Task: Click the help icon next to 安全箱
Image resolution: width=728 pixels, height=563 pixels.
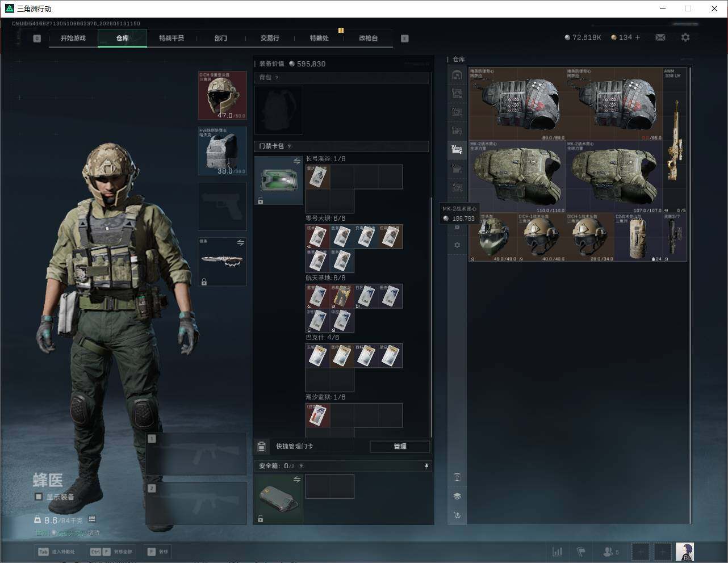Action: click(x=301, y=467)
